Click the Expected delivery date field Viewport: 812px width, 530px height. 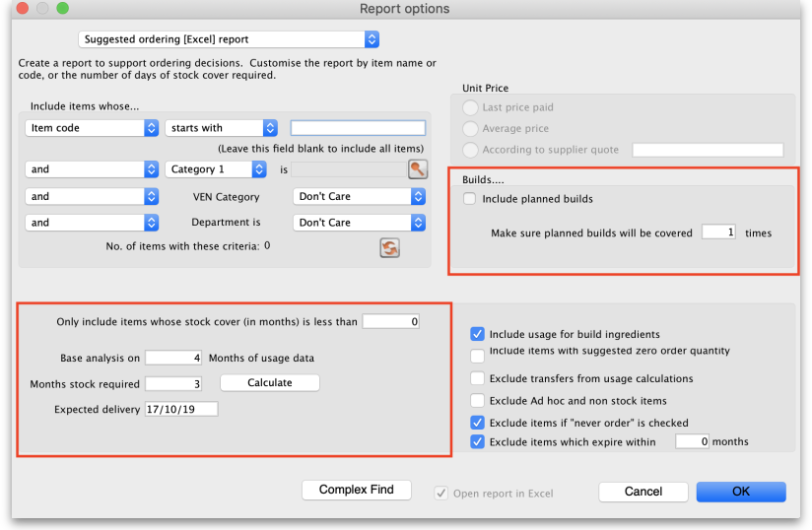pos(180,409)
